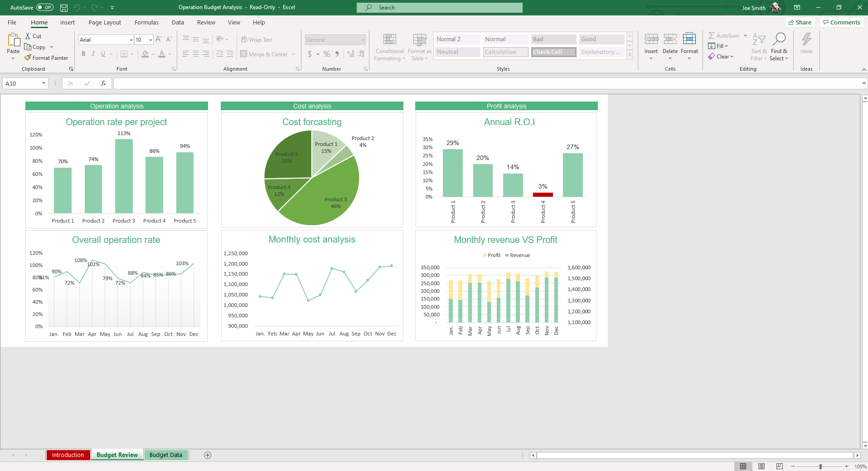The width and height of the screenshot is (868, 471).
Task: Apply the Percent Style format
Action: [326, 54]
